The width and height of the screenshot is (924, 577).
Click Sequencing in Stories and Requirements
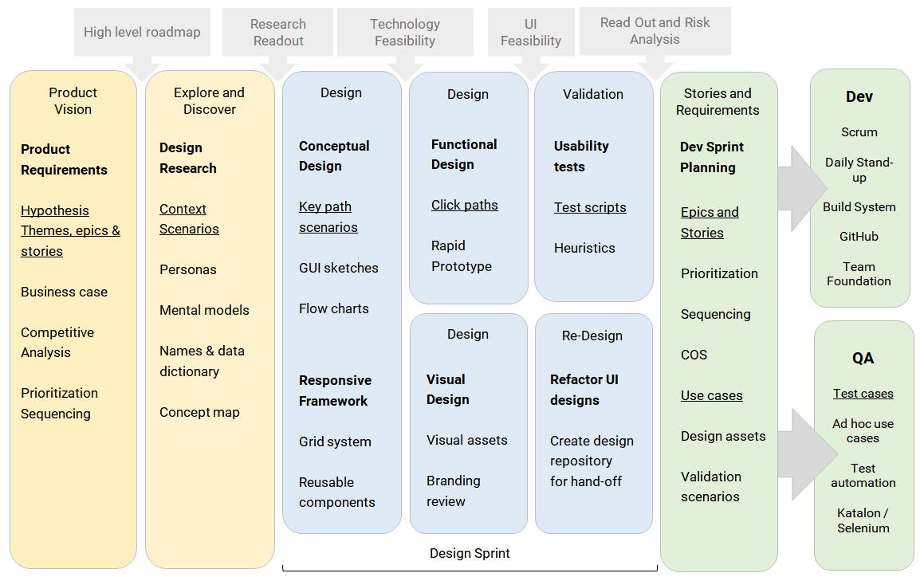(715, 314)
